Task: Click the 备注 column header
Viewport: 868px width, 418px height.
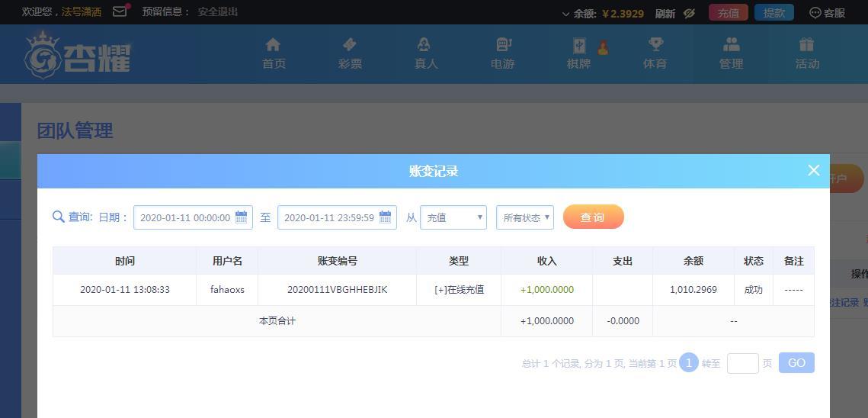Action: (x=793, y=261)
